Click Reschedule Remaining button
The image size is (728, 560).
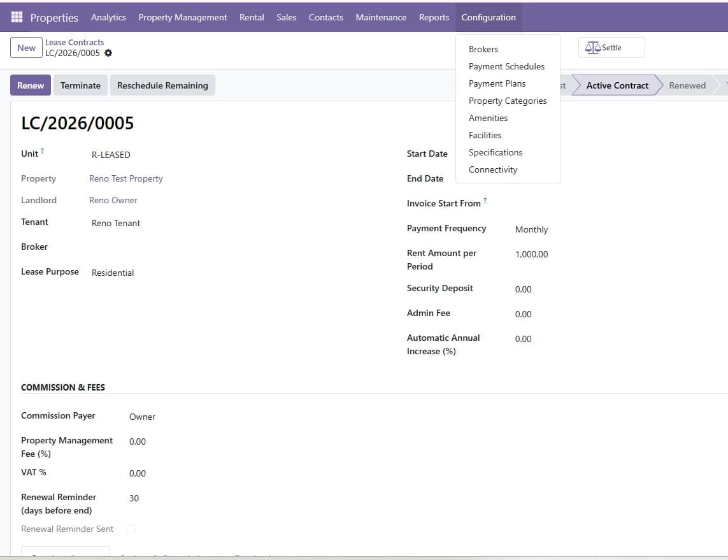point(162,85)
